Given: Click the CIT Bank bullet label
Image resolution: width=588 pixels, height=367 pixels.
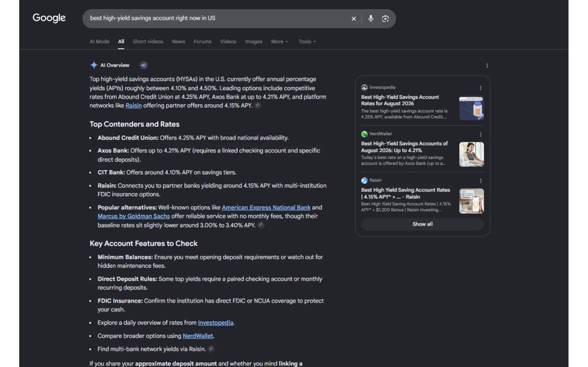Looking at the screenshot, I should 111,173.
